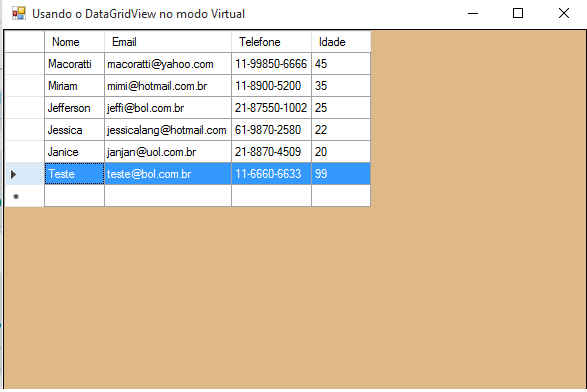Image resolution: width=587 pixels, height=392 pixels.
Task: Click the row header of the Macoratti row
Action: [25, 64]
